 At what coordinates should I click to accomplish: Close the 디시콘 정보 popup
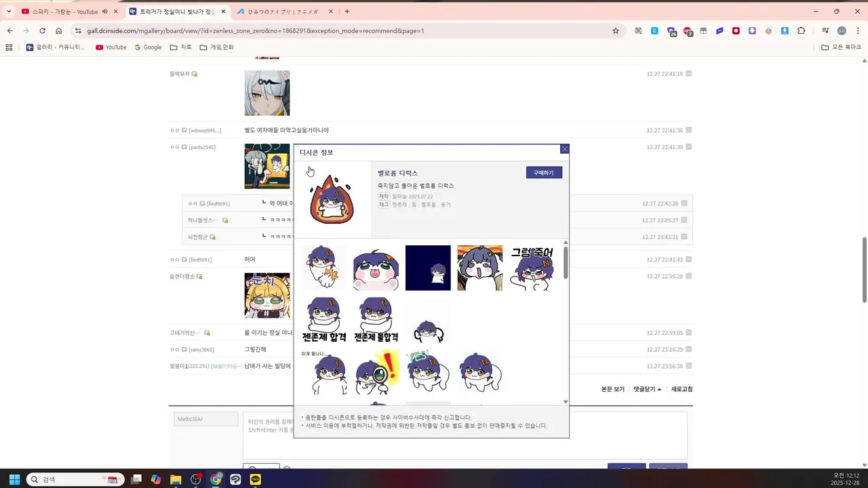click(x=565, y=149)
